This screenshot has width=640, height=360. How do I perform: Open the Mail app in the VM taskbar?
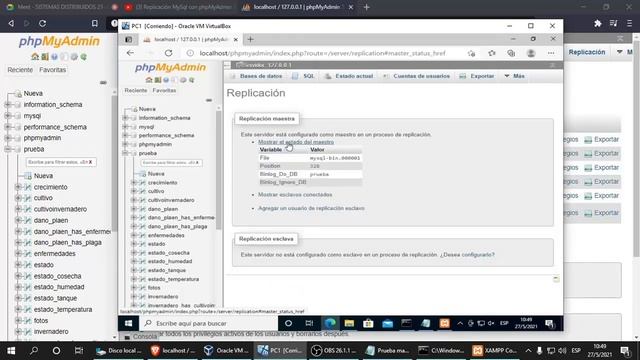click(x=387, y=323)
